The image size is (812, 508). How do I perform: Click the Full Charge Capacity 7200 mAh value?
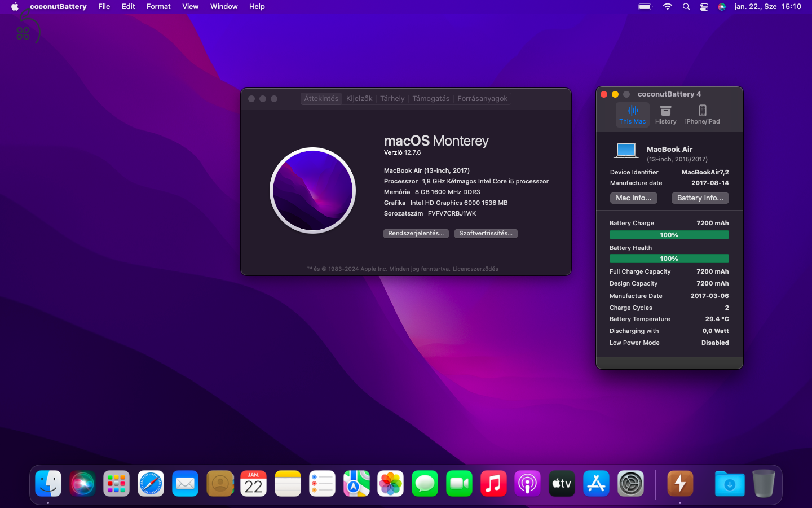click(x=713, y=271)
